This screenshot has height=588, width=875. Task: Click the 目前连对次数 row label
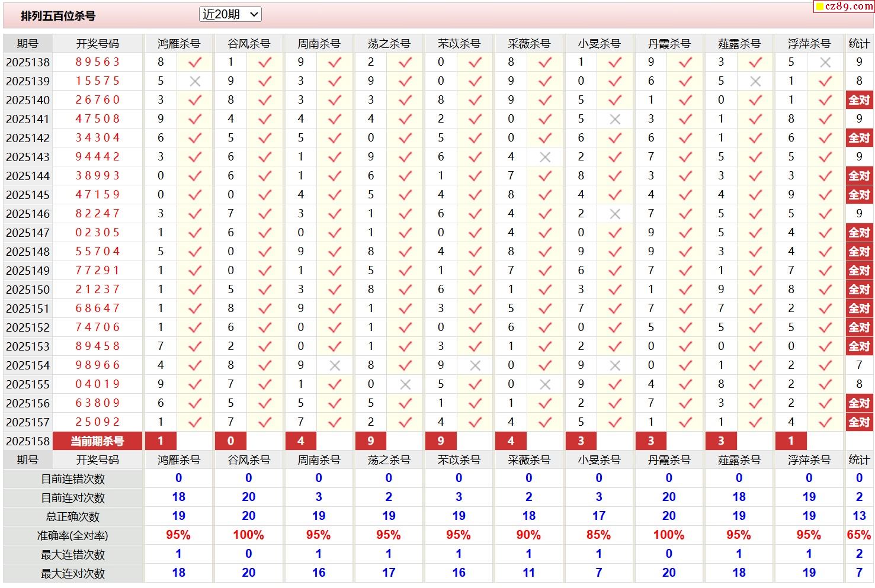pos(73,498)
